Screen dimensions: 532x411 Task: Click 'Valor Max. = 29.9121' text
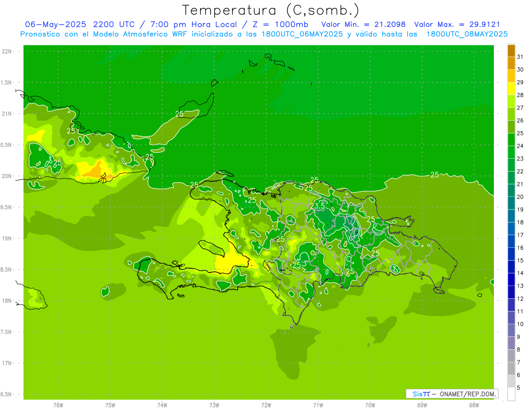click(457, 24)
